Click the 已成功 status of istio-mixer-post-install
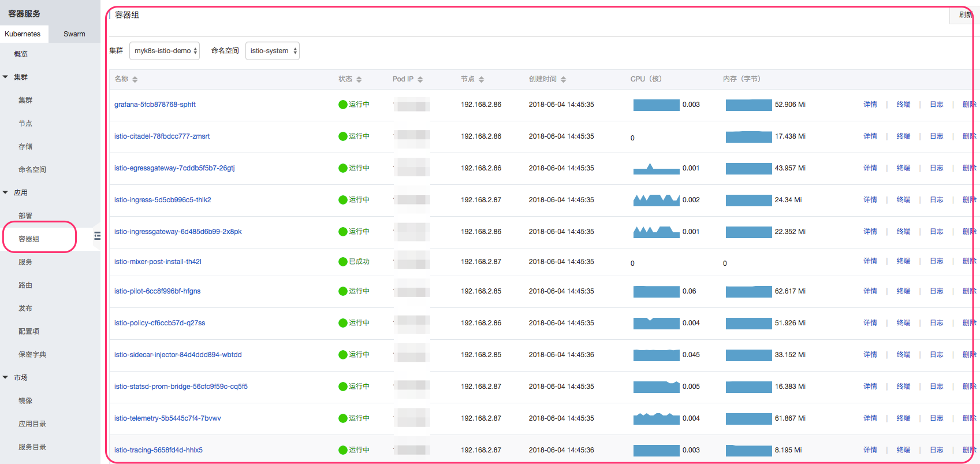Viewport: 980px width, 464px height. click(x=354, y=262)
